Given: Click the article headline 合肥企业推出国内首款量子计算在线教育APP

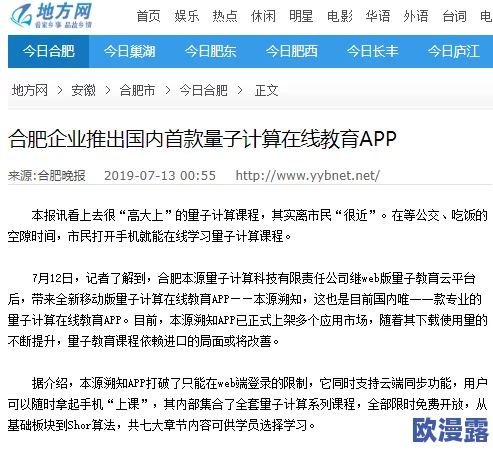Looking at the screenshot, I should click(x=202, y=139).
